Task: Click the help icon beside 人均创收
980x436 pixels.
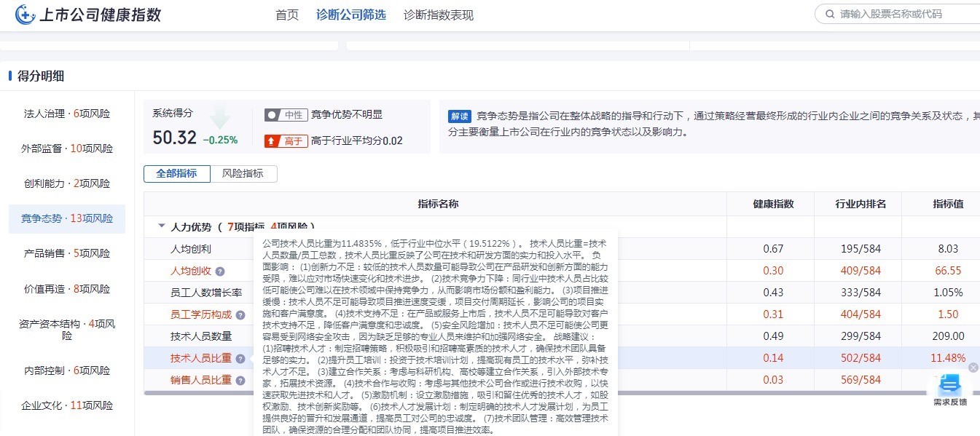Action: point(220,271)
